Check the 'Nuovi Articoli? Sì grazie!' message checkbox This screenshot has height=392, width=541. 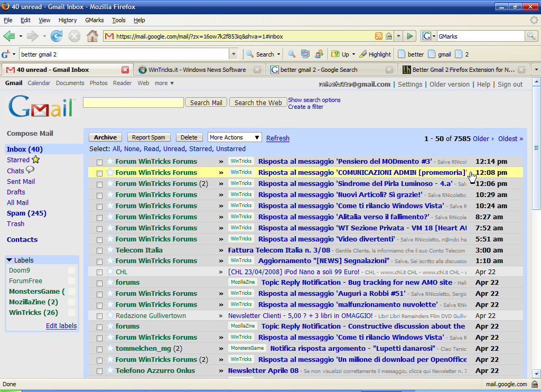[99, 195]
